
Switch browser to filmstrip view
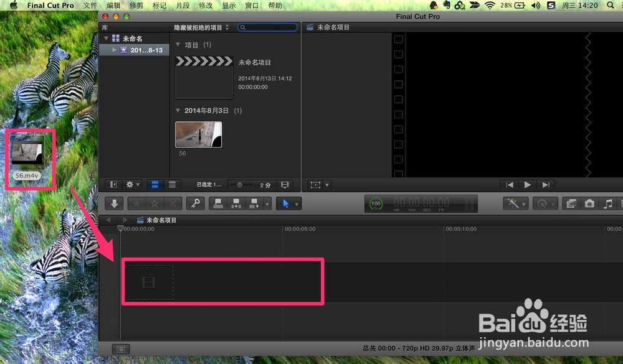[155, 185]
